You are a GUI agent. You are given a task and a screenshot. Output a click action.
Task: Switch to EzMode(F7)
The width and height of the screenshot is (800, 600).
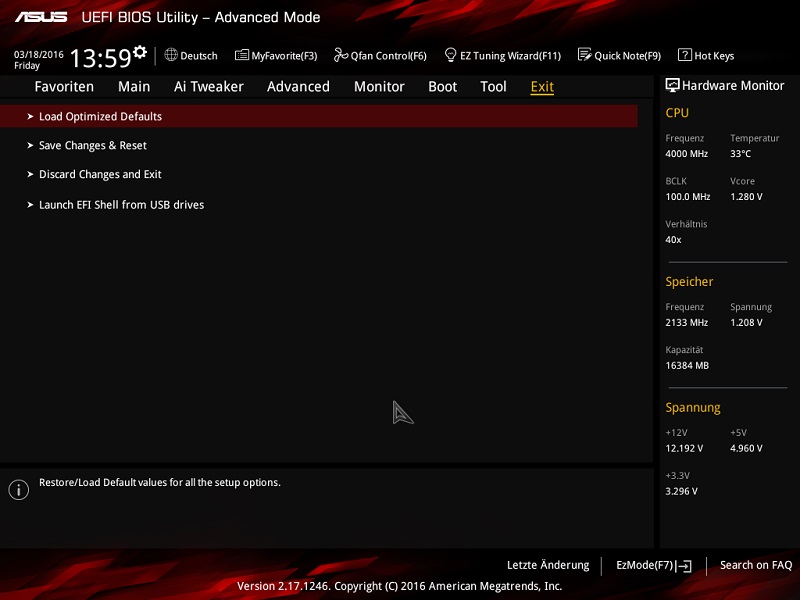pyautogui.click(x=654, y=565)
